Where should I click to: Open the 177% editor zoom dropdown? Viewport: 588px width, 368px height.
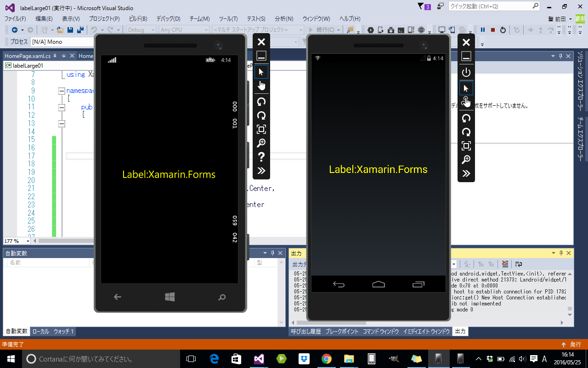pyautogui.click(x=17, y=241)
